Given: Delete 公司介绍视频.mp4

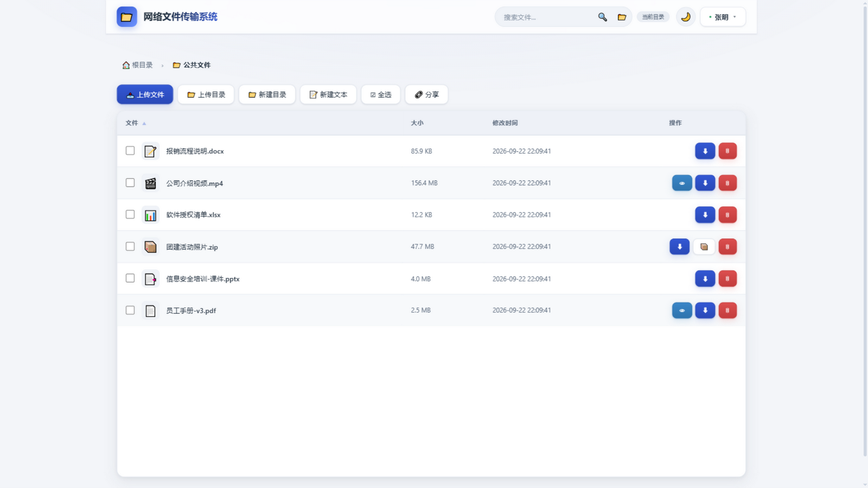Looking at the screenshot, I should (x=727, y=183).
